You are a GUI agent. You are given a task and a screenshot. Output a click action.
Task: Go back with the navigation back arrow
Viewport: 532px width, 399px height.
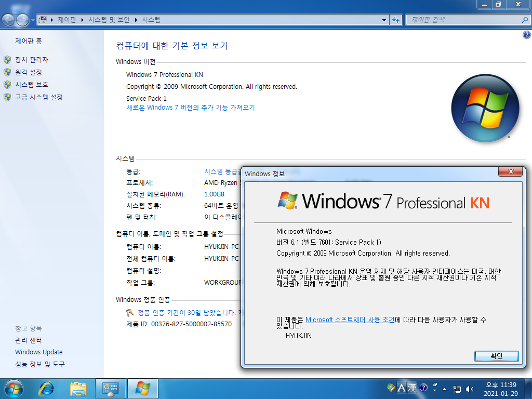(8, 20)
